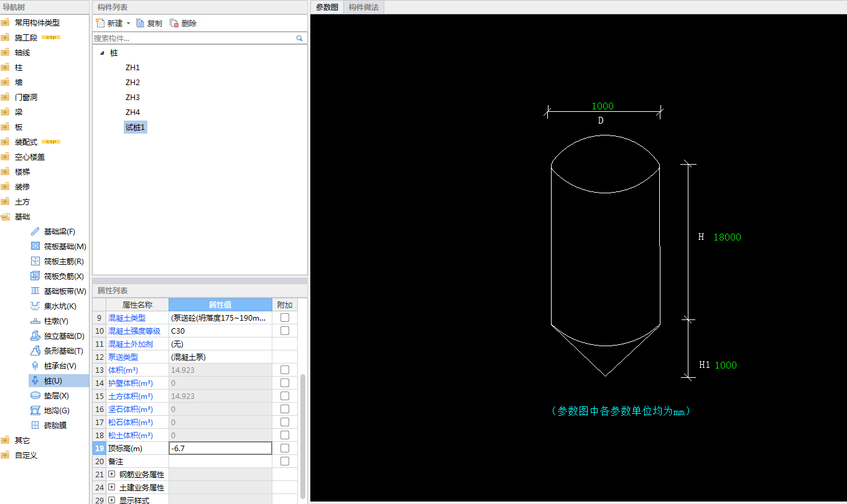This screenshot has height=504, width=847.
Task: Tick the 附加 checkbox for 坚石体积(m³)
Action: click(x=285, y=409)
